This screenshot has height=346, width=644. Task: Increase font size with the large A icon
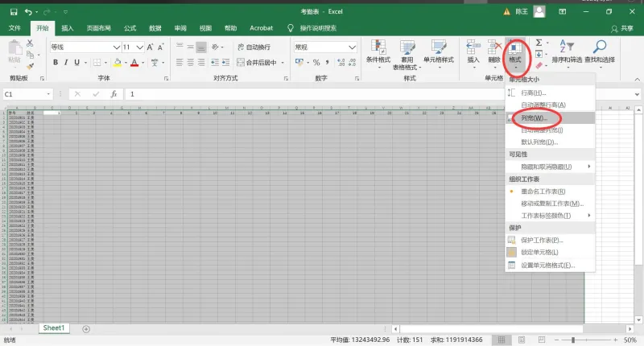[x=150, y=47]
